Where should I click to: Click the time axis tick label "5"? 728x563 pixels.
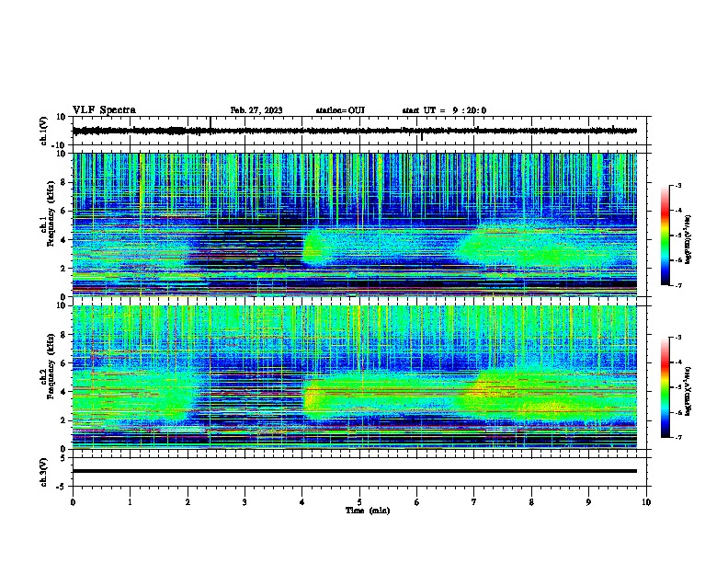[x=359, y=502]
